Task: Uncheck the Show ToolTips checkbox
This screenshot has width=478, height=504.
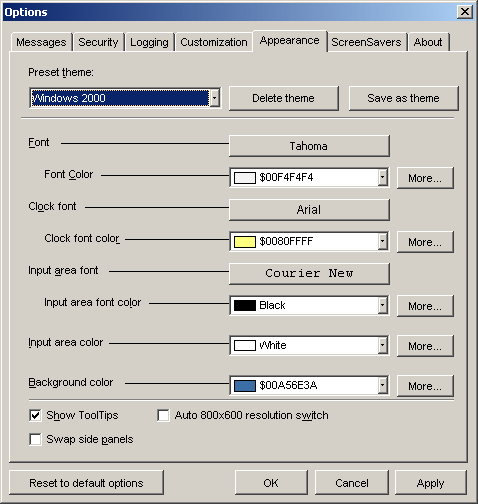Action: (35, 415)
